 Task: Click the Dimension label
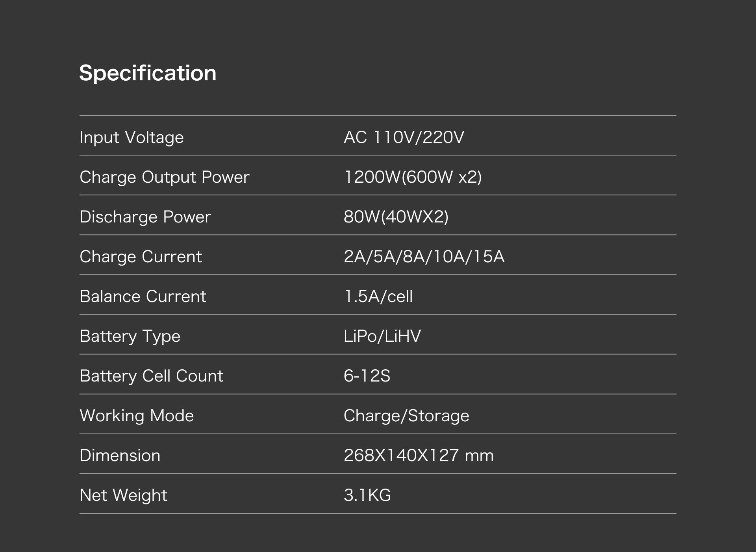pyautogui.click(x=120, y=456)
